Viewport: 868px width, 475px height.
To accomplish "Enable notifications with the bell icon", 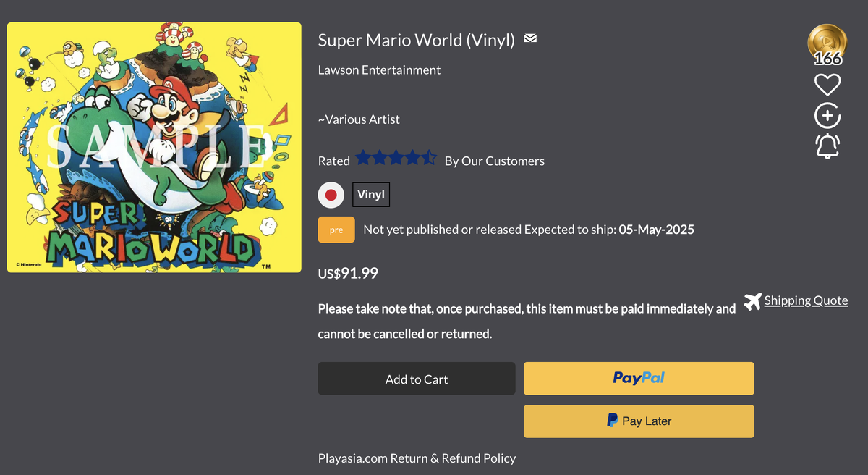I will [827, 146].
